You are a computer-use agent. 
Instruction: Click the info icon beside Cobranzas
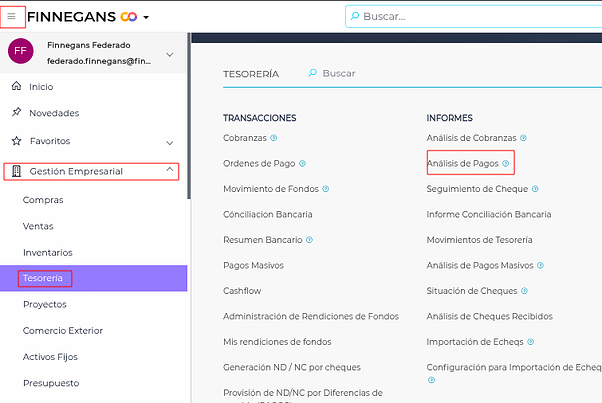pyautogui.click(x=273, y=138)
